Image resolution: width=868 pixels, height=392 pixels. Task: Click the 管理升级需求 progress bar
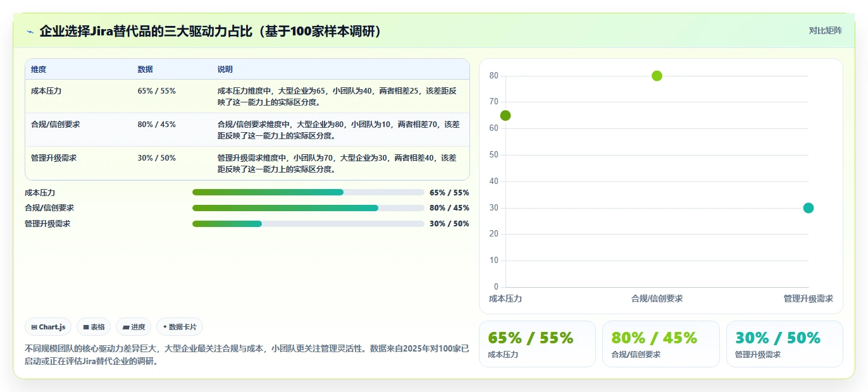coord(308,224)
